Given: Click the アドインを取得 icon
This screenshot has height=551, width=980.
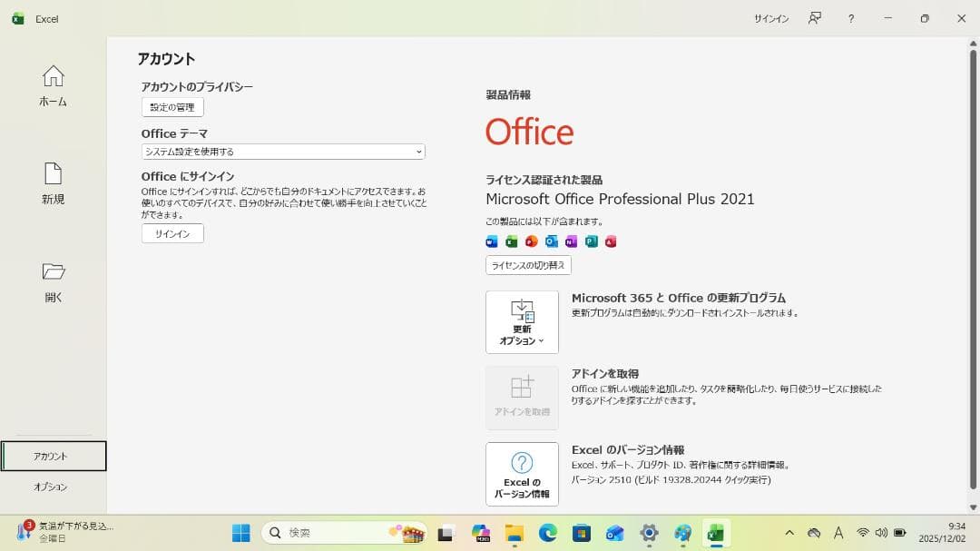Looking at the screenshot, I should pyautogui.click(x=522, y=397).
